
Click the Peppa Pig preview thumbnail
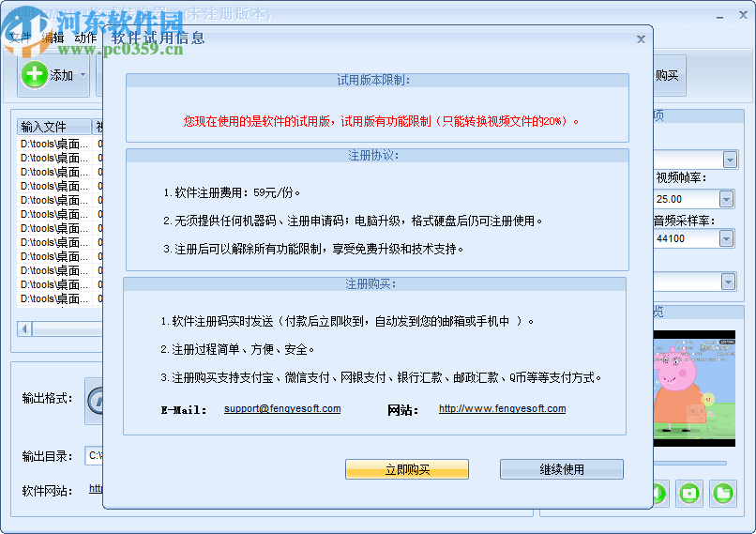pyautogui.click(x=694, y=389)
